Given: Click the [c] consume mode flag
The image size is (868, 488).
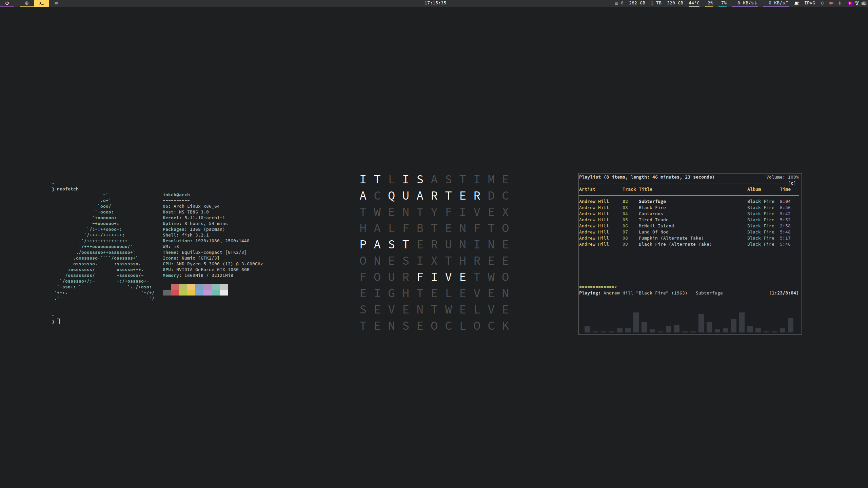Looking at the screenshot, I should tap(792, 183).
